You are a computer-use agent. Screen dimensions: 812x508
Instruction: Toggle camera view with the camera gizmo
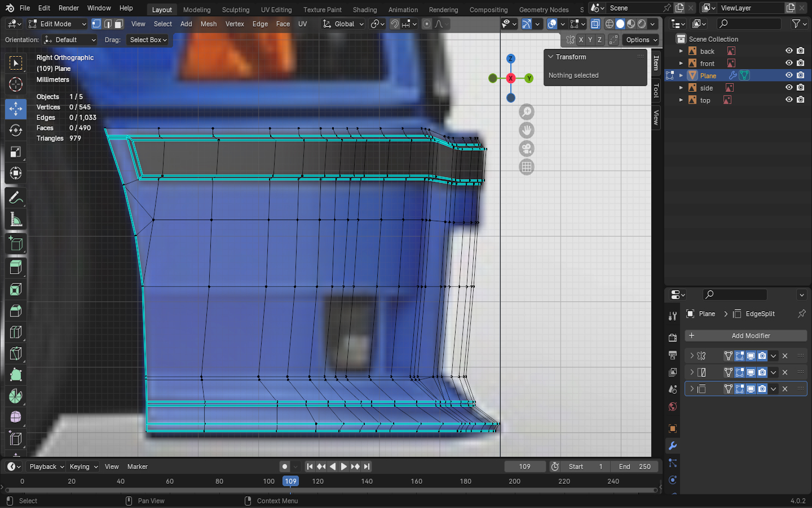coord(527,149)
